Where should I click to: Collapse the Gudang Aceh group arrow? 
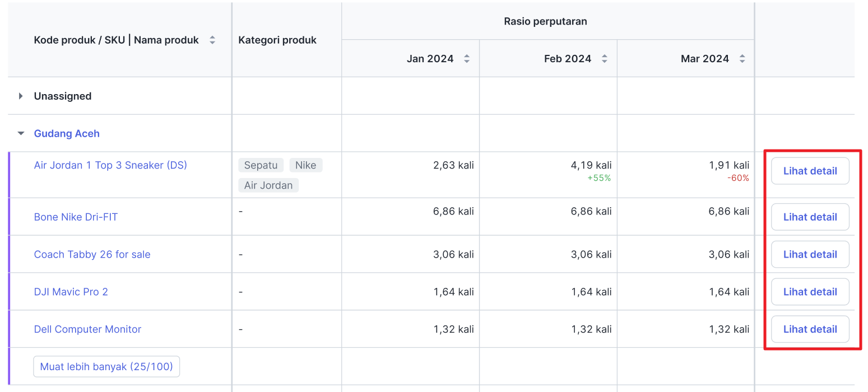(x=21, y=134)
